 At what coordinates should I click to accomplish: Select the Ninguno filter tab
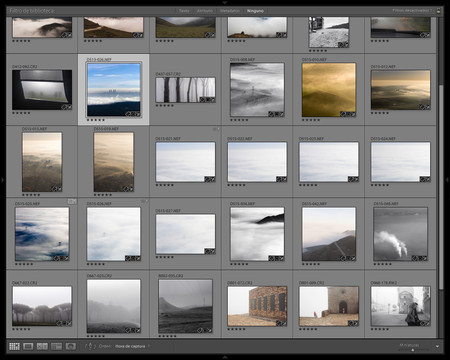(255, 11)
